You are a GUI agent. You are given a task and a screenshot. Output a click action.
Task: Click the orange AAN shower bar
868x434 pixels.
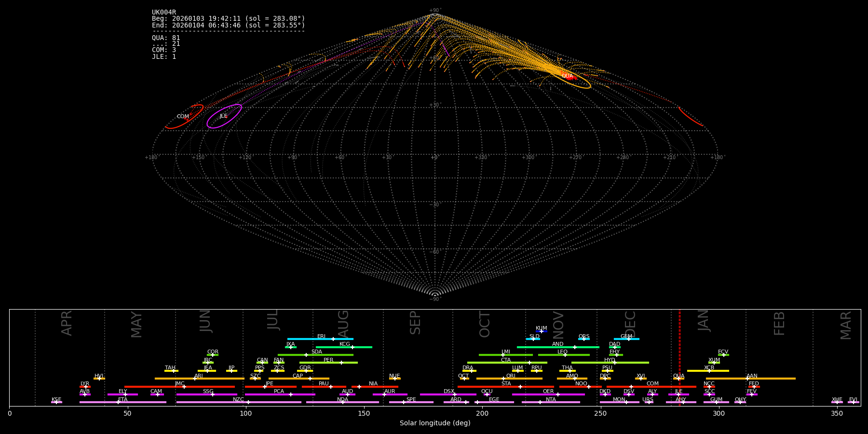(x=772, y=379)
